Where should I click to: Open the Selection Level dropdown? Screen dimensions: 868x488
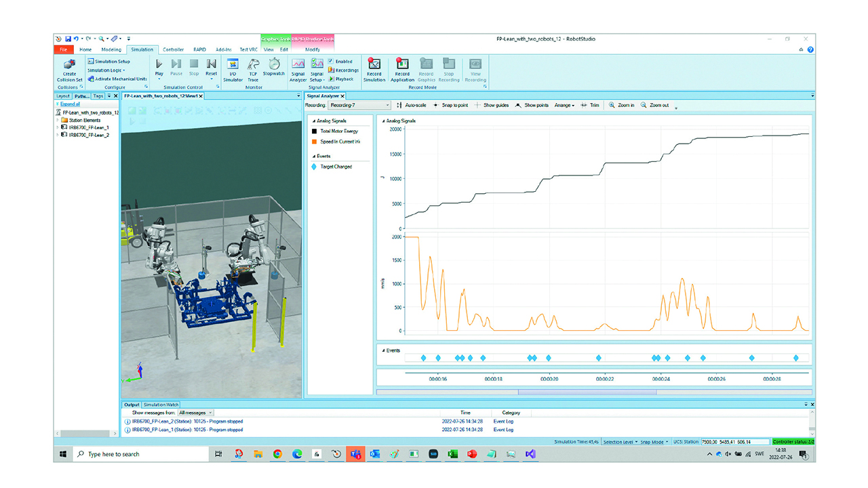620,442
